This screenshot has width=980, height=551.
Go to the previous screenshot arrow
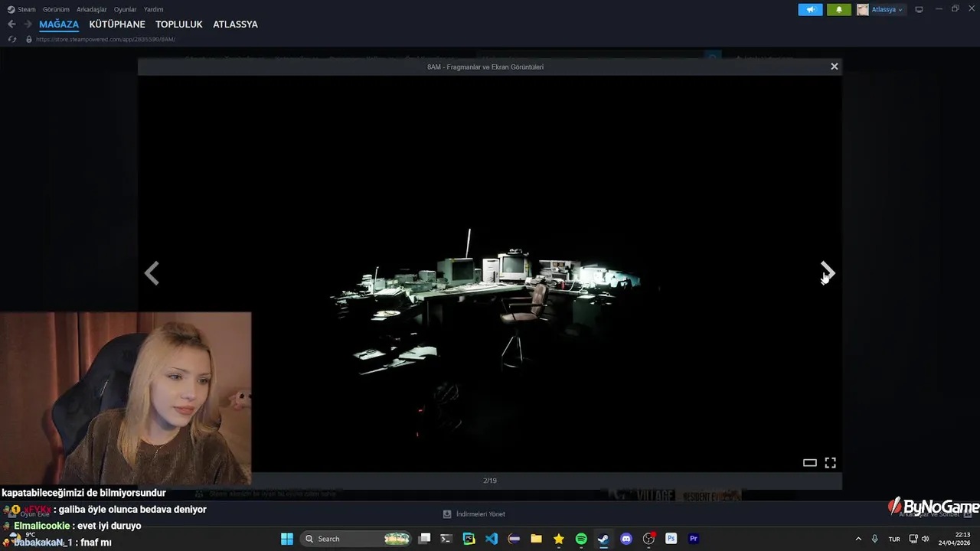coord(152,272)
